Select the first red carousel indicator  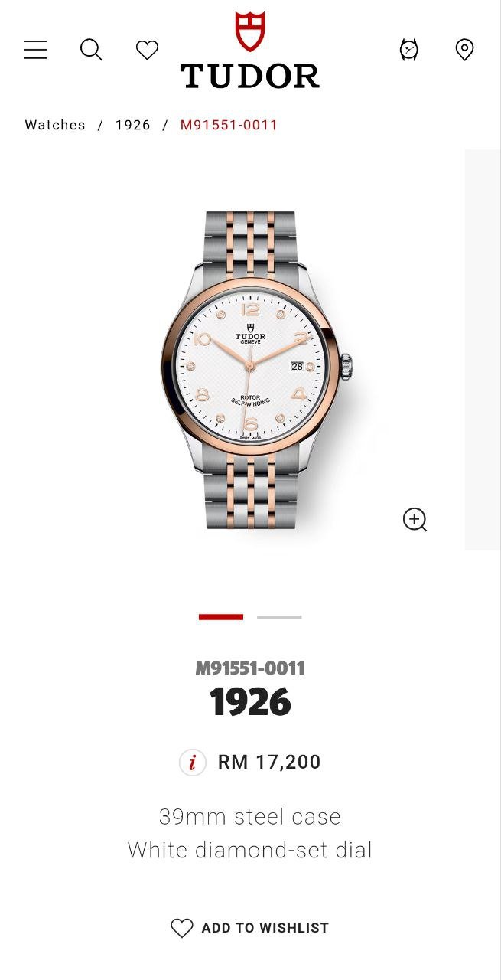[x=221, y=616]
